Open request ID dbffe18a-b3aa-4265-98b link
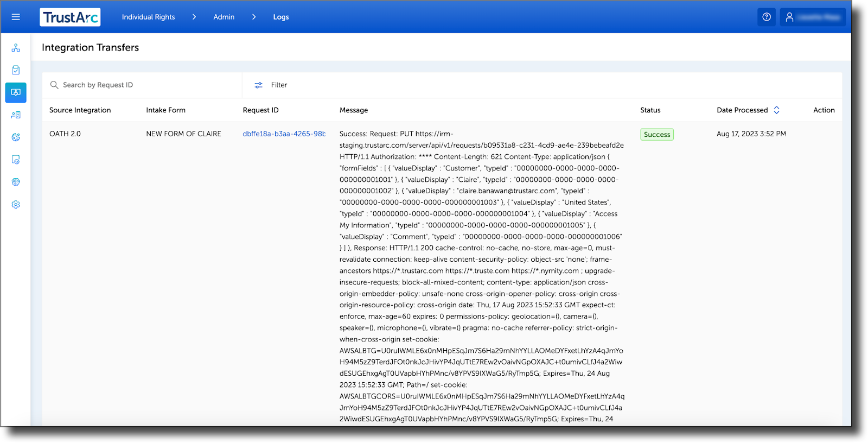 pos(284,134)
